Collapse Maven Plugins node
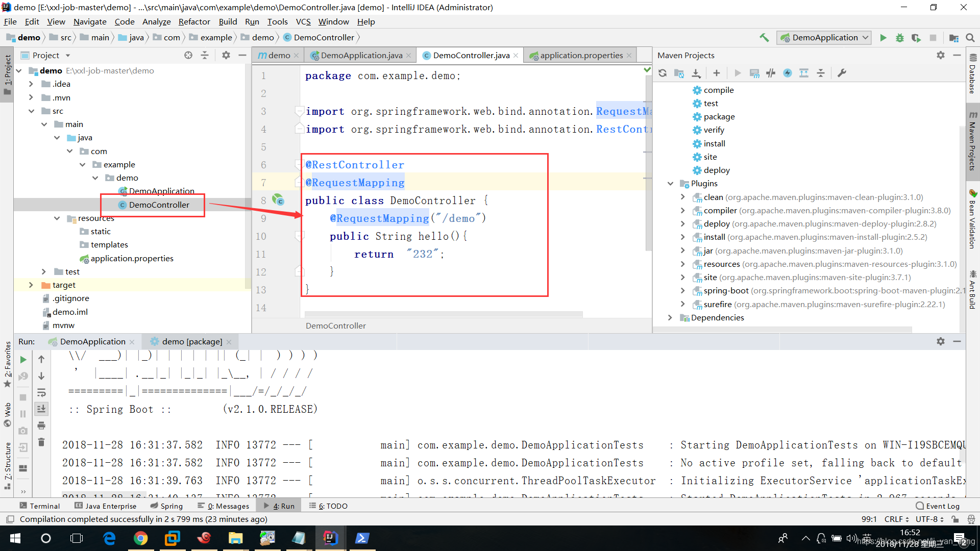 coord(670,183)
